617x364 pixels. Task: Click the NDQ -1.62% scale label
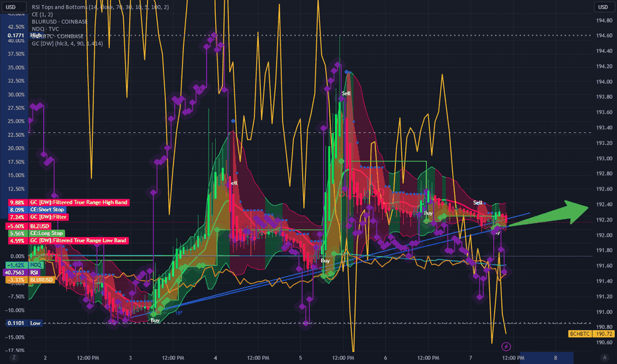coord(24,265)
